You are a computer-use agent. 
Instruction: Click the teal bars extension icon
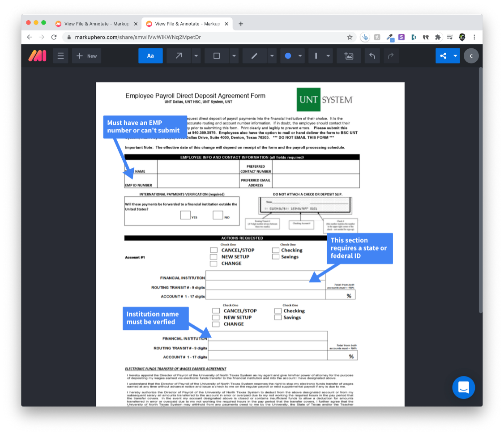click(414, 37)
